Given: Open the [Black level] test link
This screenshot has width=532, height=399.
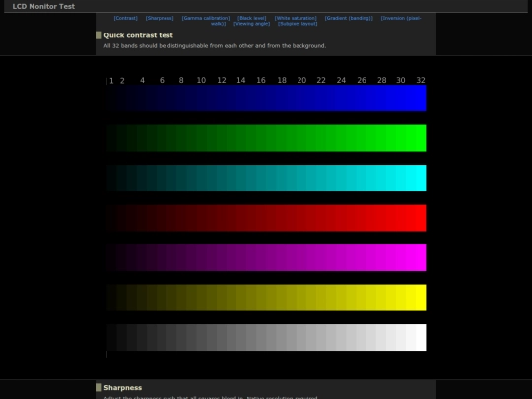Looking at the screenshot, I should coord(252,18).
